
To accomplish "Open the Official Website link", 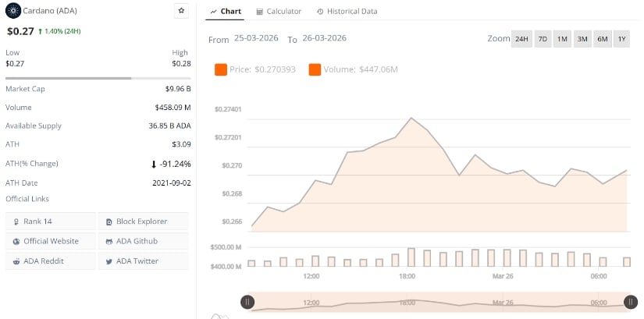I will (50, 241).
